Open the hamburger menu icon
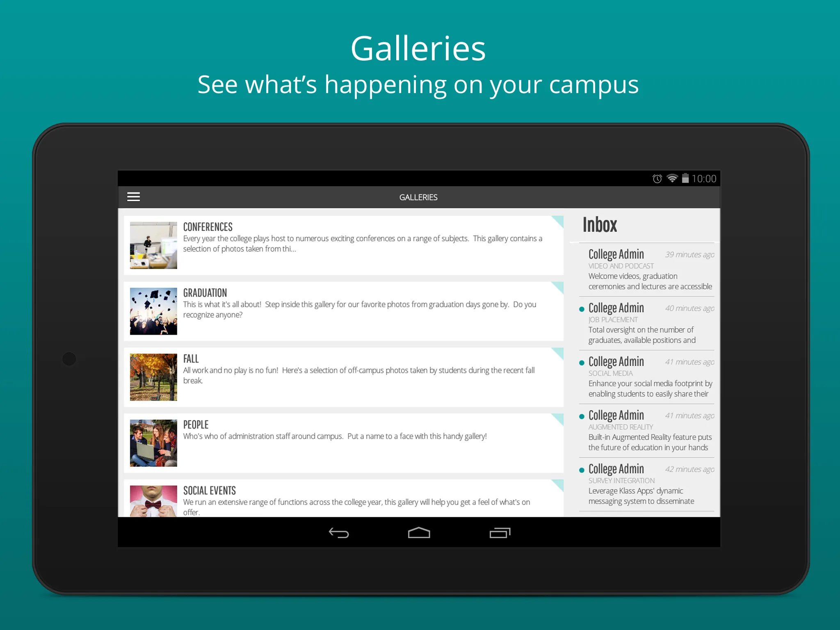This screenshot has width=840, height=630. [134, 196]
